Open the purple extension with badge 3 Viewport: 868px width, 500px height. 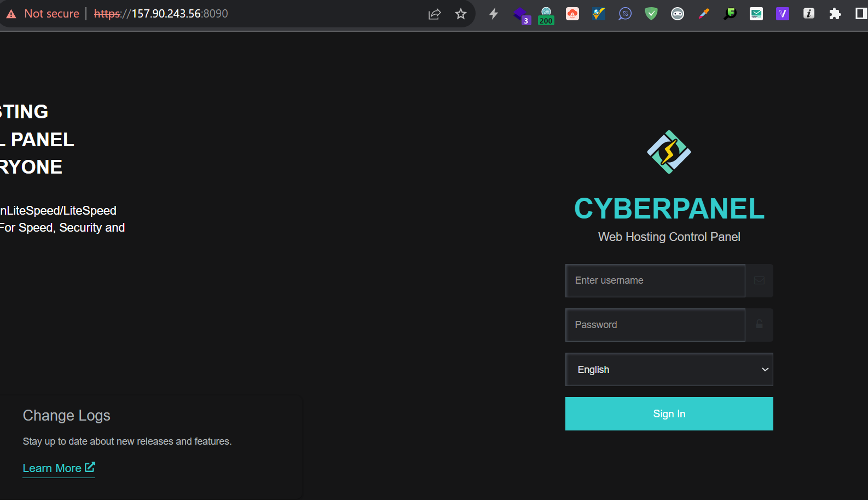pos(521,15)
